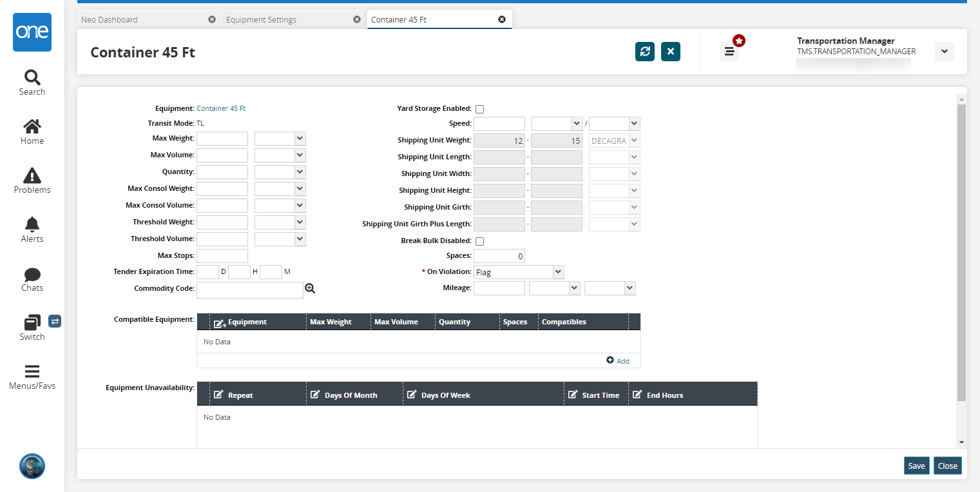Click the refresh icon in page header
Screen dimensions: 980x492
click(644, 52)
